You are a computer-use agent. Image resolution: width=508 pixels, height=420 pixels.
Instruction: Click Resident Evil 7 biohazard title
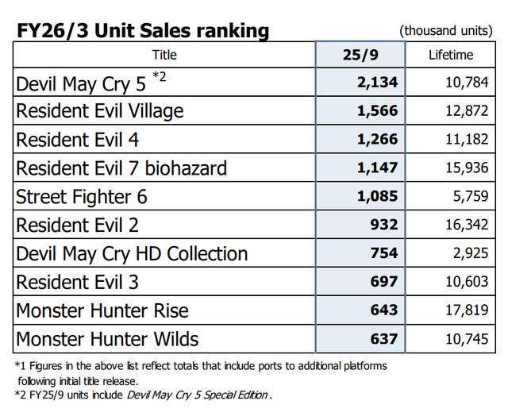121,168
